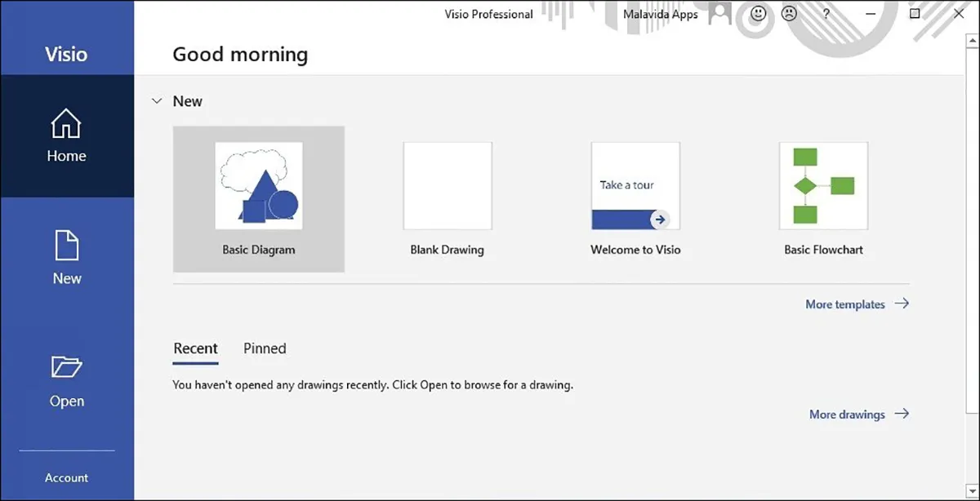
Task: Switch to the Pinned tab
Action: (265, 348)
